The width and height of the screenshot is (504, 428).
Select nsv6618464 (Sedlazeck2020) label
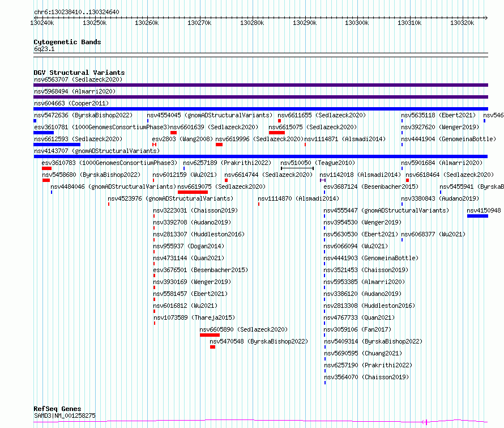[450, 175]
